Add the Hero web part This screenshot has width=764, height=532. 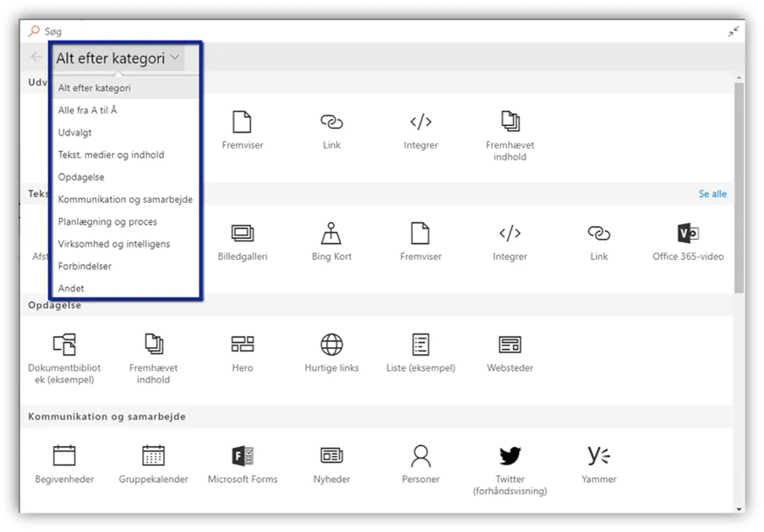[243, 353]
